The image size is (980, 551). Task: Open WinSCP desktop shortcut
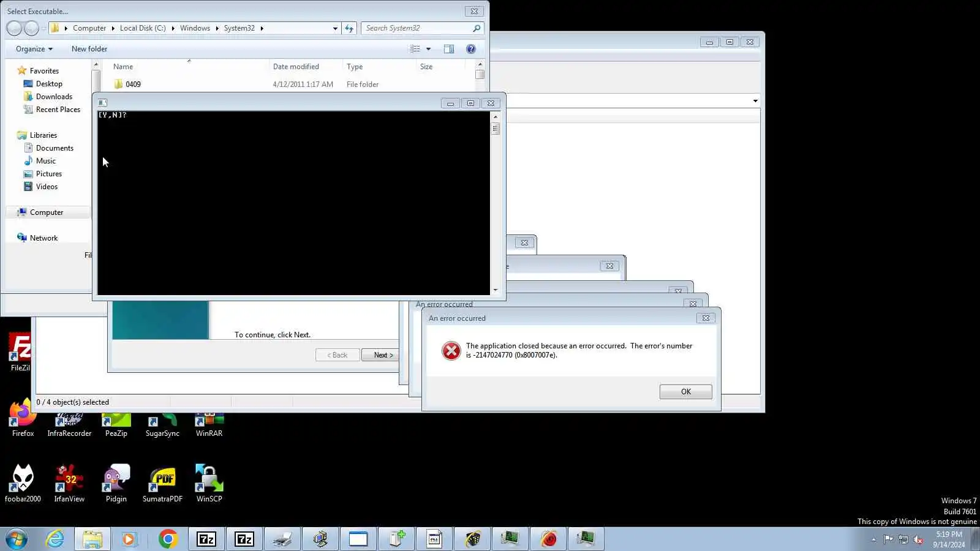click(209, 484)
